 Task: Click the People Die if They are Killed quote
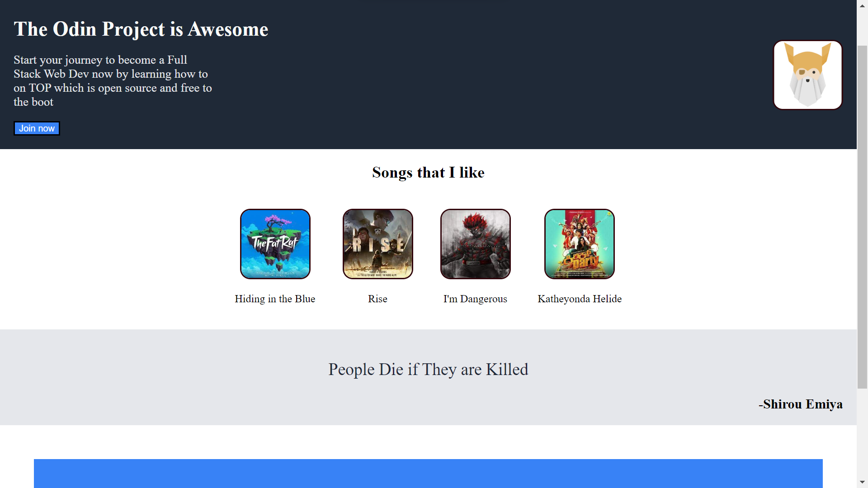click(428, 370)
